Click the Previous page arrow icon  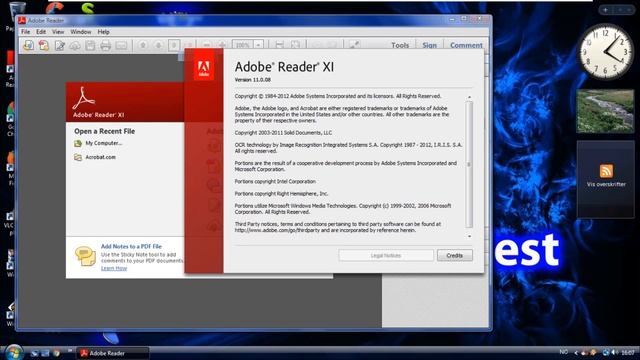143,45
